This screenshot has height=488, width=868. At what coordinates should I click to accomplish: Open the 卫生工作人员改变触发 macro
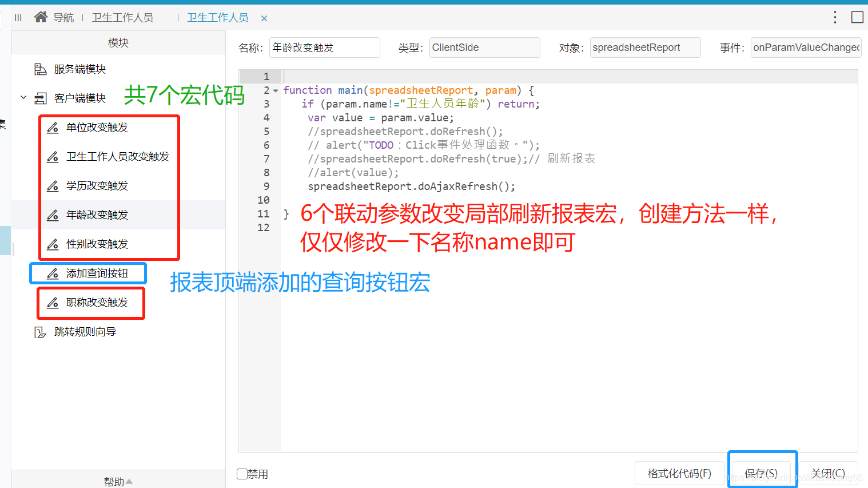pos(118,157)
